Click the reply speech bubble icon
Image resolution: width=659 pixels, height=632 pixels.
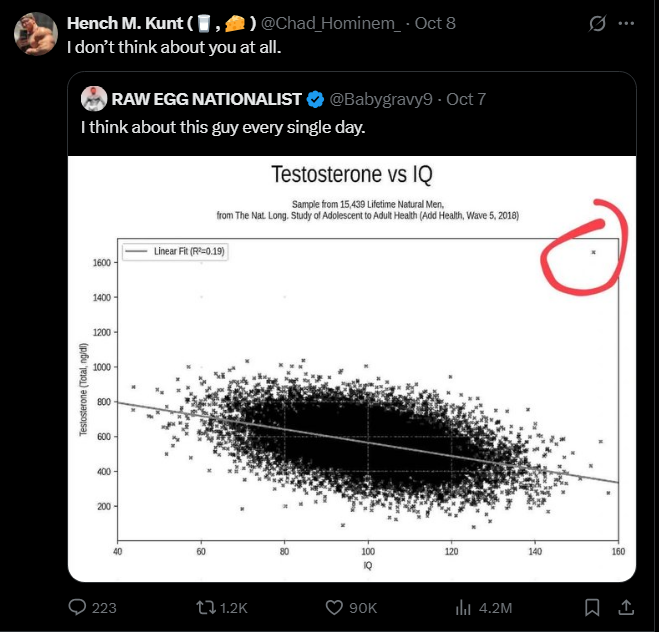[77, 607]
